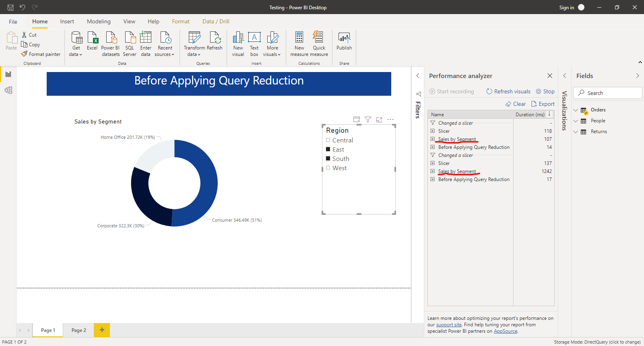
Task: Click the Search field in Fields pane
Action: pyautogui.click(x=607, y=93)
